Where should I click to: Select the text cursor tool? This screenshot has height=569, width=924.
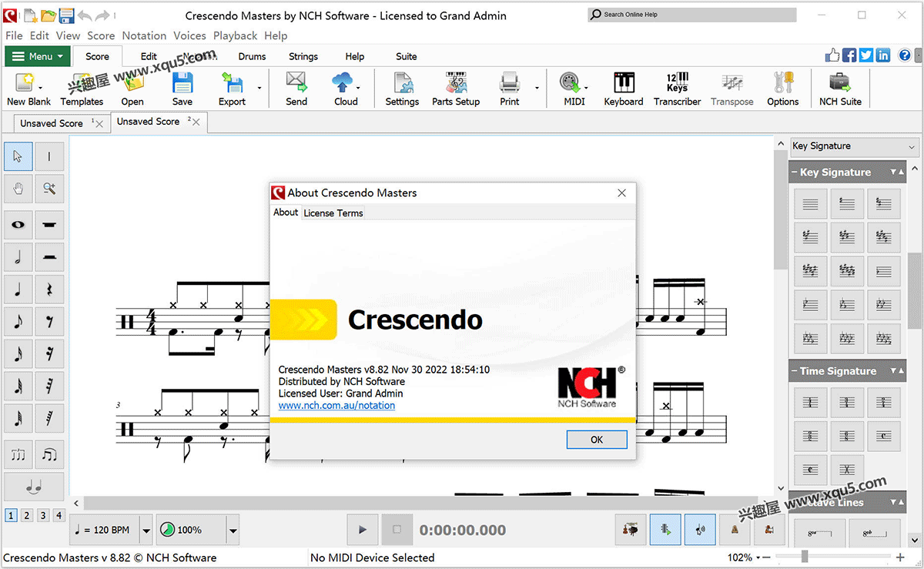pyautogui.click(x=49, y=157)
